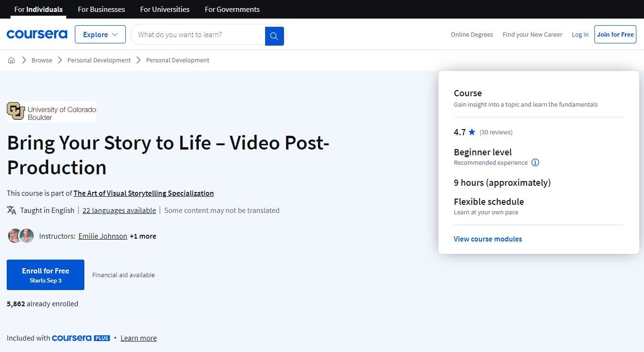Click the home icon in the breadcrumb
This screenshot has height=352, width=644.
click(11, 60)
